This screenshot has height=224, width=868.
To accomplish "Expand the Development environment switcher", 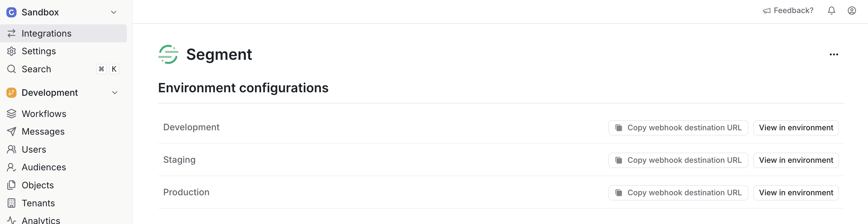I will click(114, 93).
